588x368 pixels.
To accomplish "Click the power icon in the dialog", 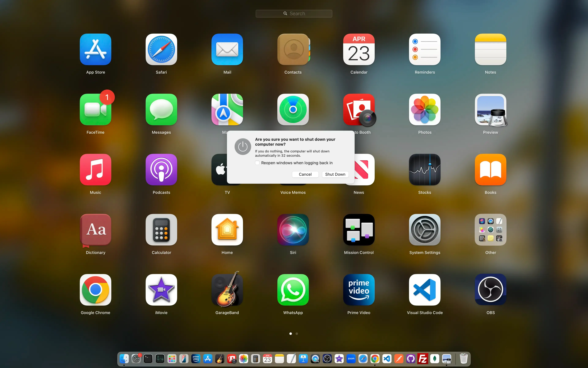I will pos(243,147).
